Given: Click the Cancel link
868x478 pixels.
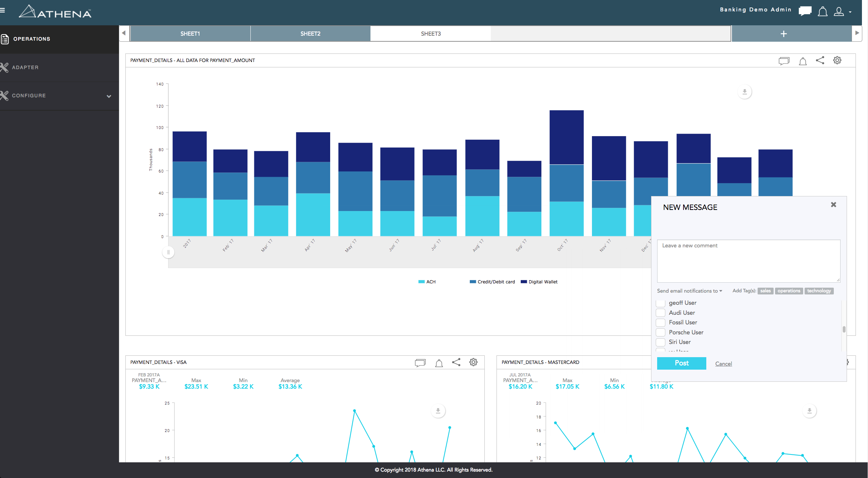Looking at the screenshot, I should pos(723,364).
